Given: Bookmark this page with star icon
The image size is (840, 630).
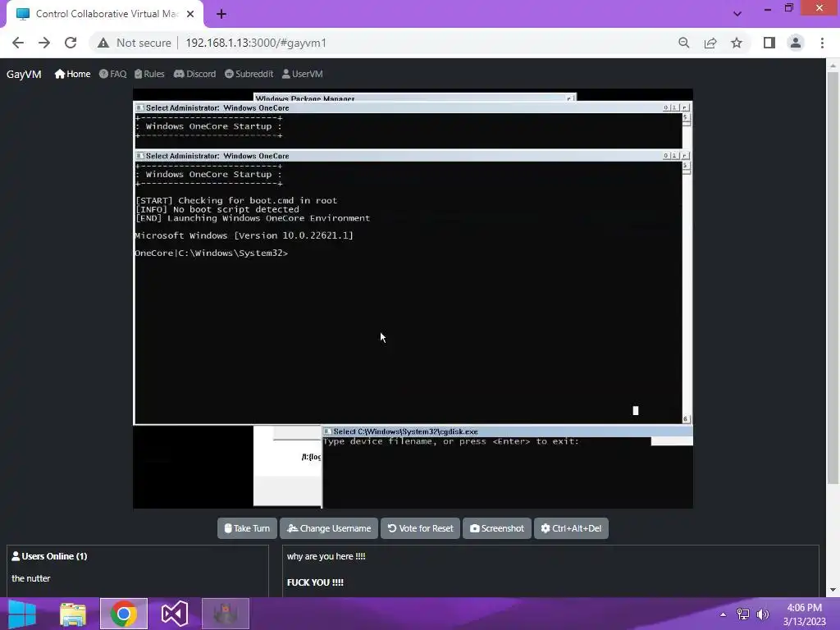Looking at the screenshot, I should pos(737,43).
